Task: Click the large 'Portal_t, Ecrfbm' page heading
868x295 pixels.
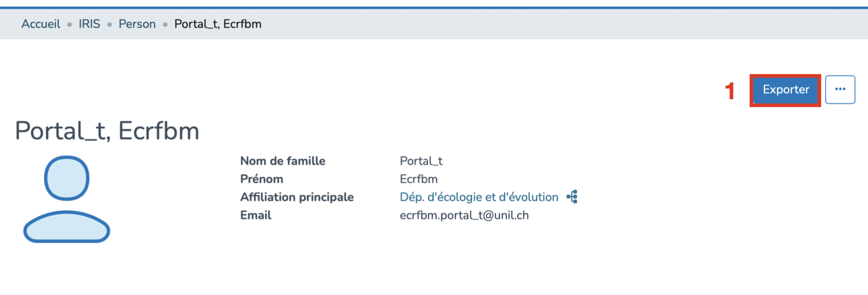Action: [107, 131]
